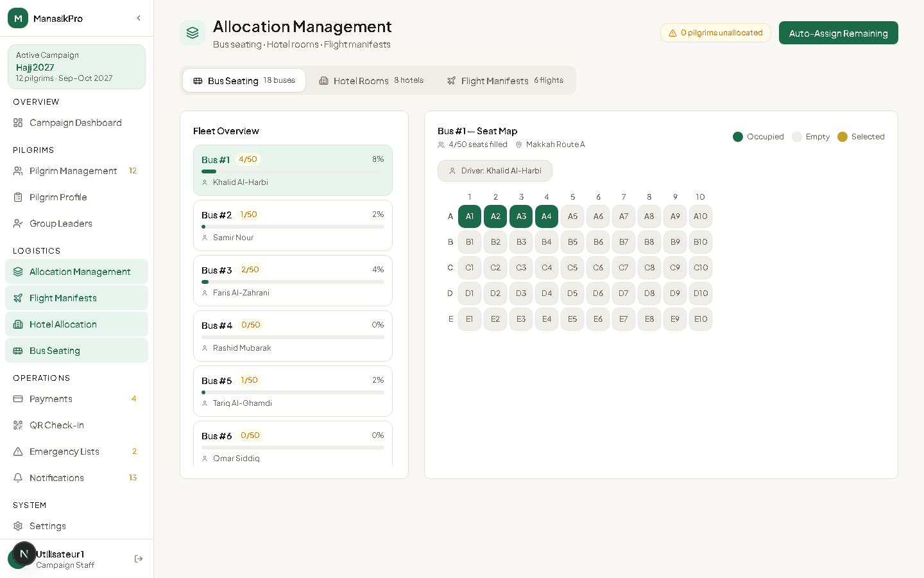Click the 4/50 badge on Bus #1
The width and height of the screenshot is (924, 578).
[248, 159]
